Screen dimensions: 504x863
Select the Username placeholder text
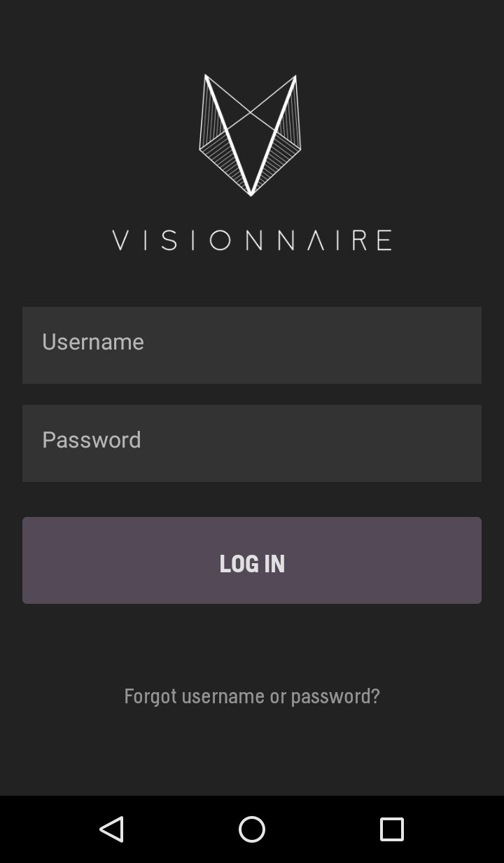[93, 342]
